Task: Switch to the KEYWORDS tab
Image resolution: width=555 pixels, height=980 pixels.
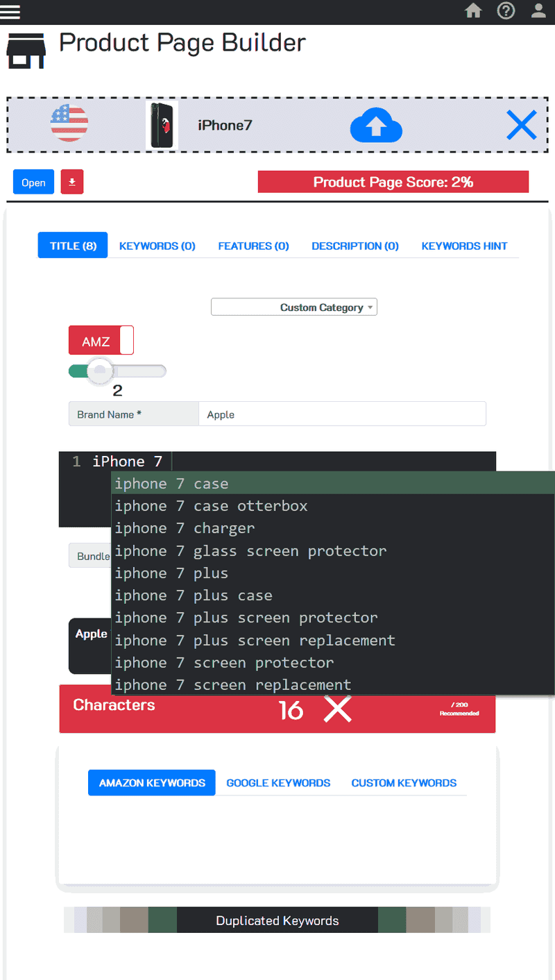Action: coord(157,245)
